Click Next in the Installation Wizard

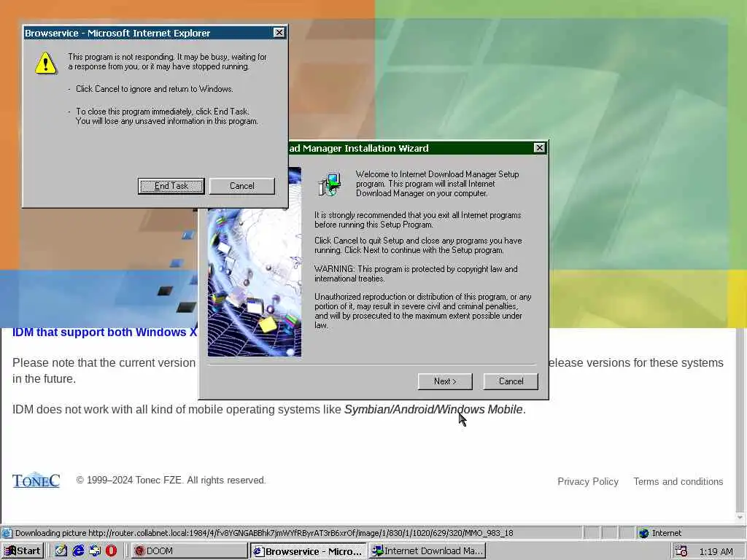click(445, 381)
